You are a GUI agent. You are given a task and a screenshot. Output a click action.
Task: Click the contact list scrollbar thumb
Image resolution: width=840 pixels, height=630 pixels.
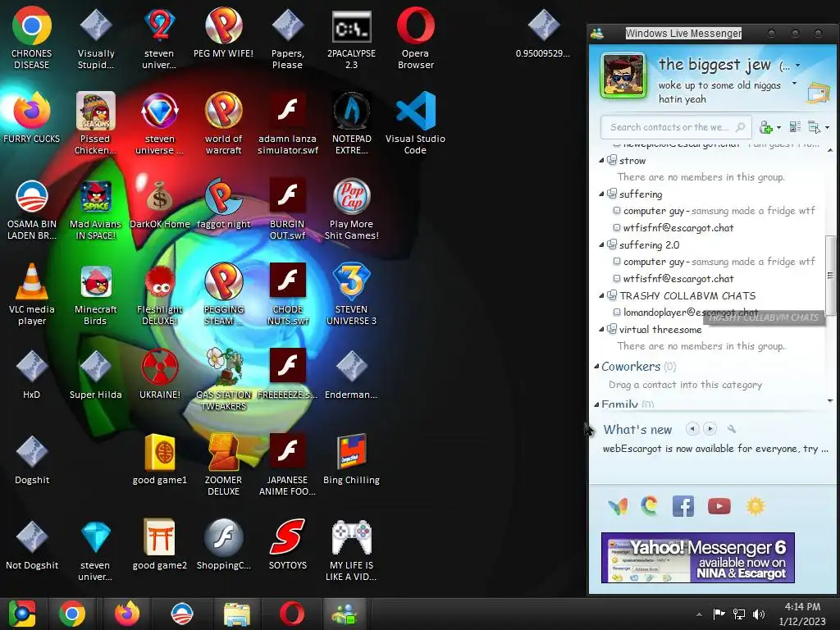point(830,276)
